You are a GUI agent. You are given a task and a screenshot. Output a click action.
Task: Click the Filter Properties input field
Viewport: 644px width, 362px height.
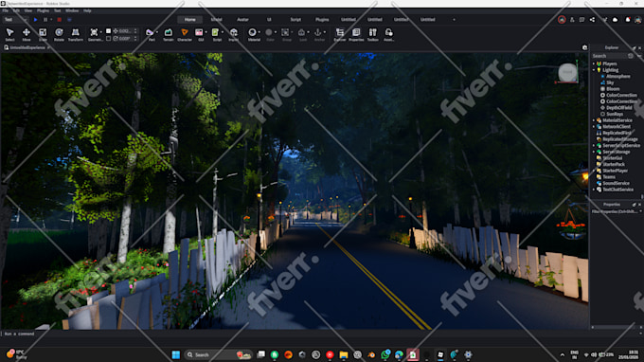pos(616,211)
